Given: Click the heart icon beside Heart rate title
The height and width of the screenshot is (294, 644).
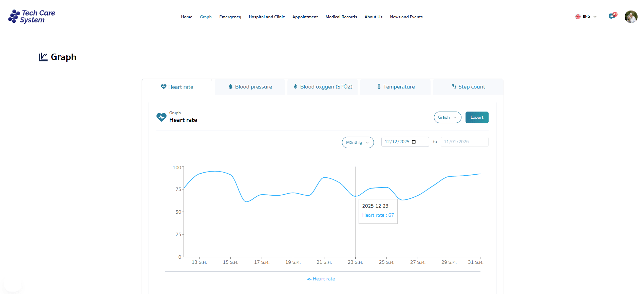Looking at the screenshot, I should pos(162,117).
